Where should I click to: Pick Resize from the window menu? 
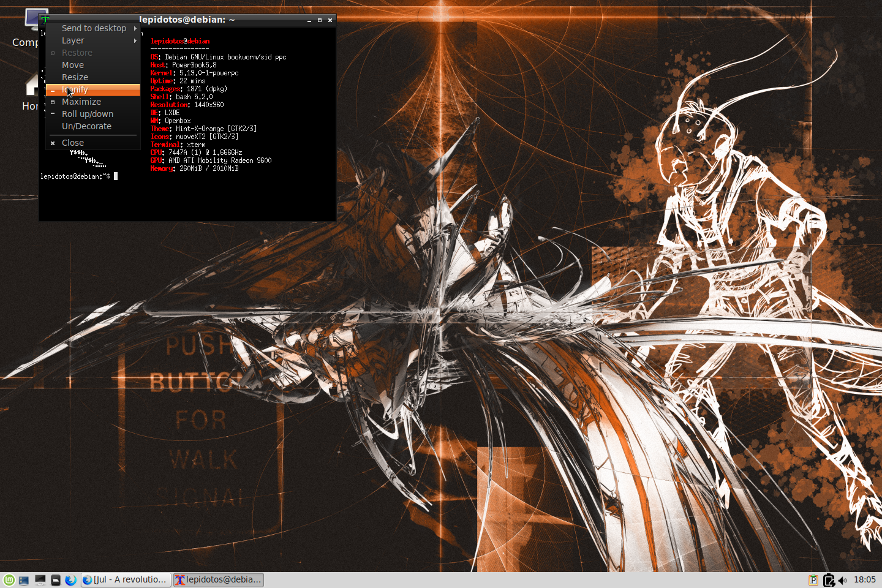click(x=93, y=78)
